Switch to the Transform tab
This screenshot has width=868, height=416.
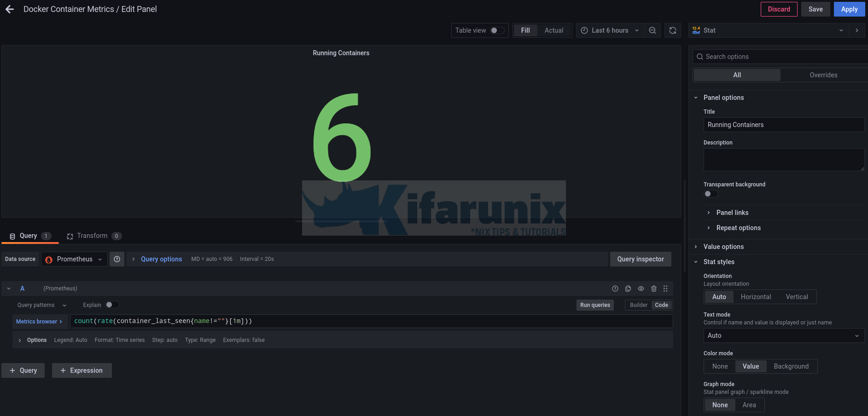(92, 236)
